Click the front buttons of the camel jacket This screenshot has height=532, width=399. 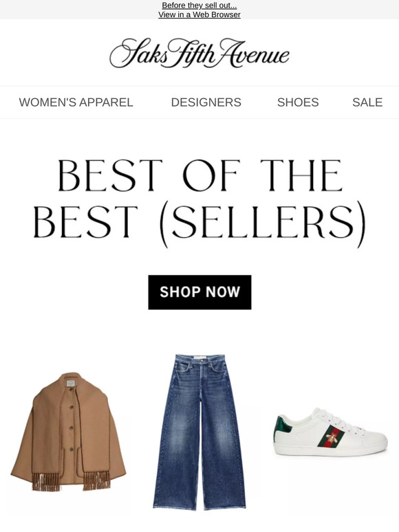pyautogui.click(x=72, y=427)
